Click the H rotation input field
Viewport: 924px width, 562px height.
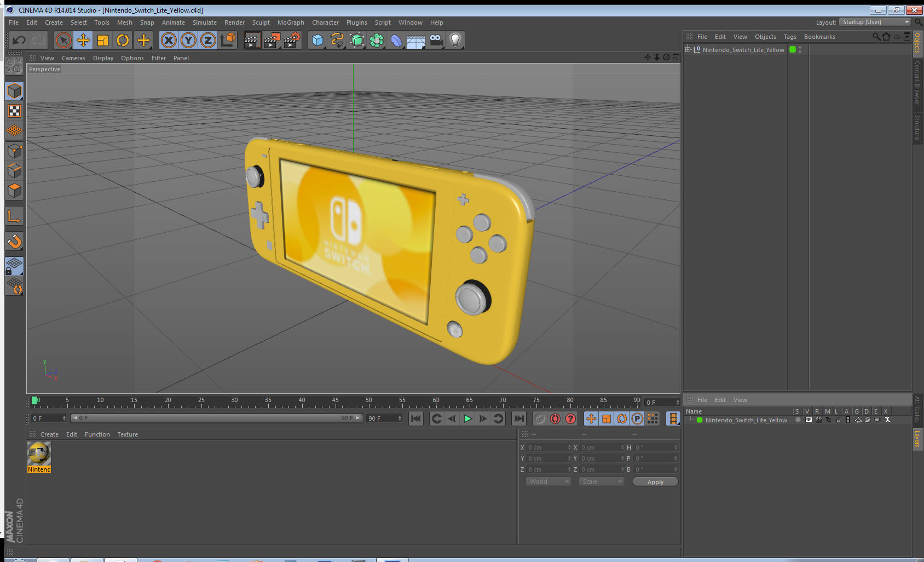656,448
